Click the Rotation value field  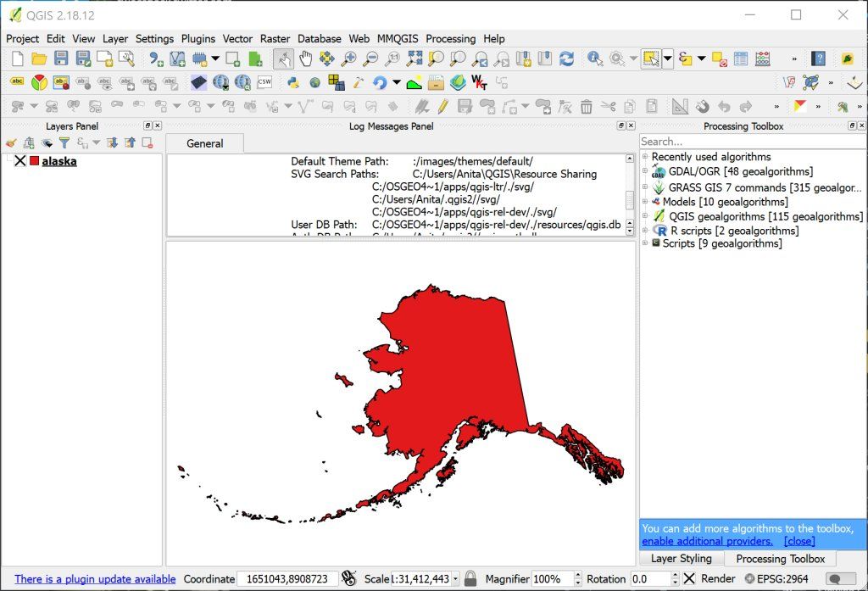click(650, 579)
